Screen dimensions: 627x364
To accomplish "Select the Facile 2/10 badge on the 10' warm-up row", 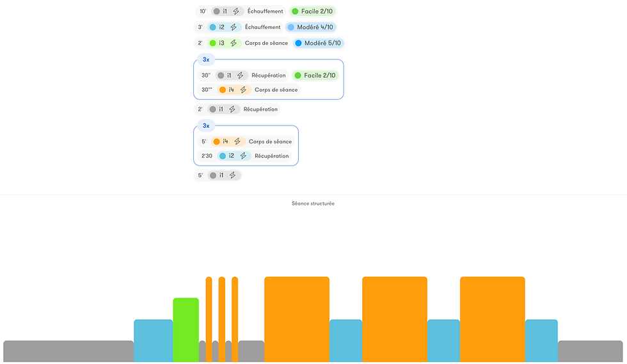I will [313, 12].
